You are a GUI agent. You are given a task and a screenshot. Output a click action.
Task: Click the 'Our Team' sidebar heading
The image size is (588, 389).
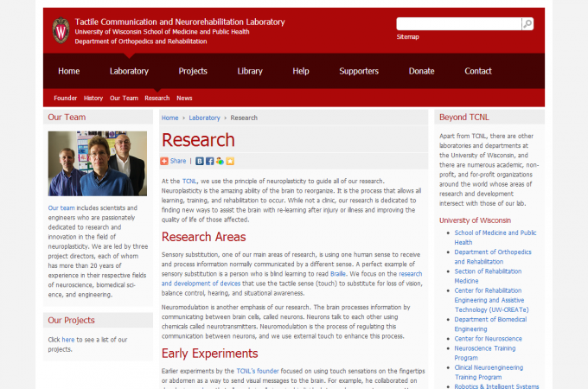tap(67, 118)
